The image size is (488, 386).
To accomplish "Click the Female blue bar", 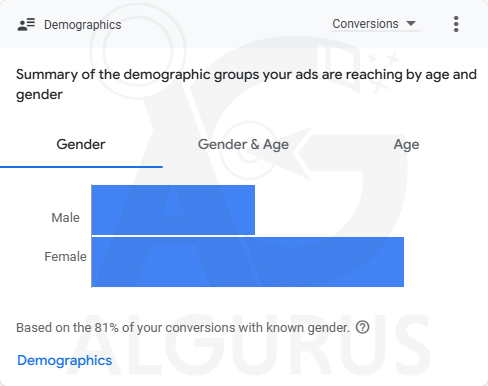I will 248,262.
